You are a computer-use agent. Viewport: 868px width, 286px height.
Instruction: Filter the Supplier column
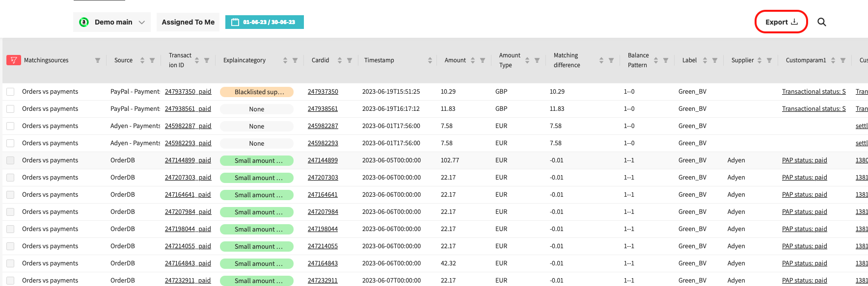769,60
